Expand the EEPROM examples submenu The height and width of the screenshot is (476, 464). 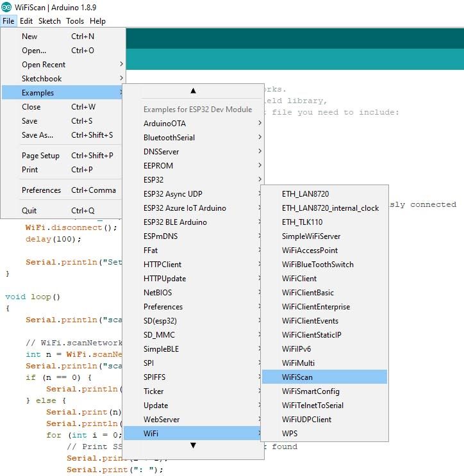pyautogui.click(x=193, y=166)
